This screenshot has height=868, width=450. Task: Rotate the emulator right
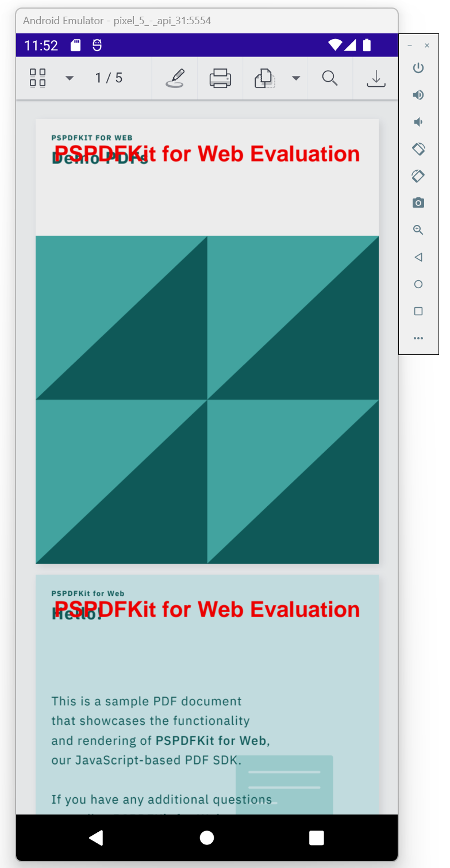coord(418,176)
